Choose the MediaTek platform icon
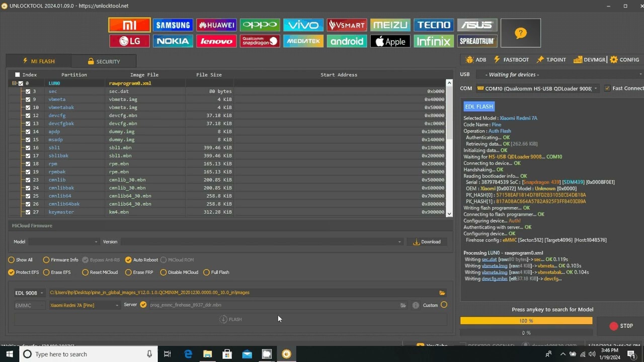This screenshot has height=362, width=644. (303, 41)
